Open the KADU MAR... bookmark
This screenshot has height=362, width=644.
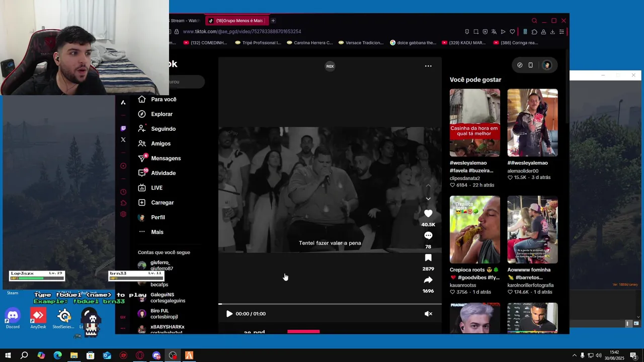464,43
